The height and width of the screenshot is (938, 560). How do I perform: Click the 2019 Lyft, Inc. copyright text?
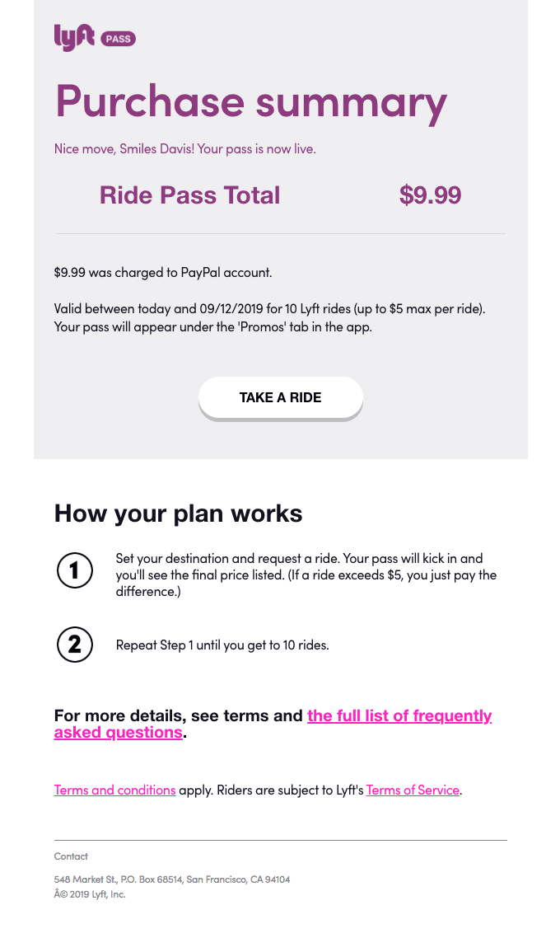click(90, 894)
